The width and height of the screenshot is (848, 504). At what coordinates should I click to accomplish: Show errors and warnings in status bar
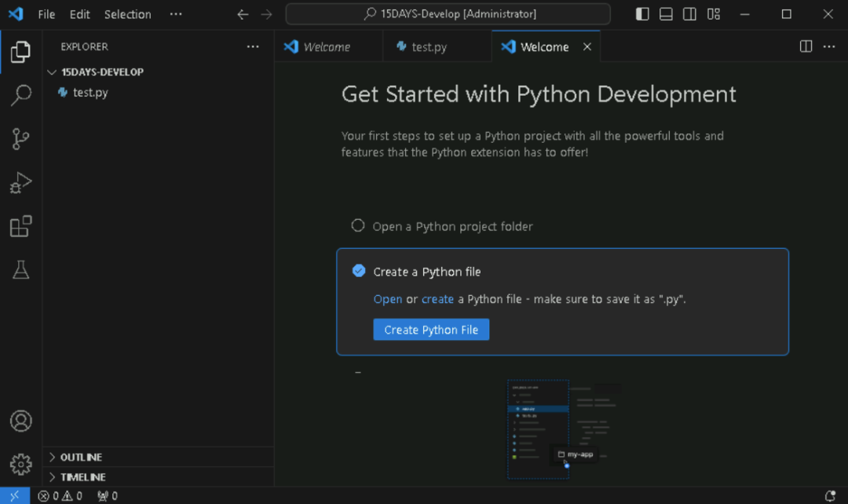click(x=60, y=495)
